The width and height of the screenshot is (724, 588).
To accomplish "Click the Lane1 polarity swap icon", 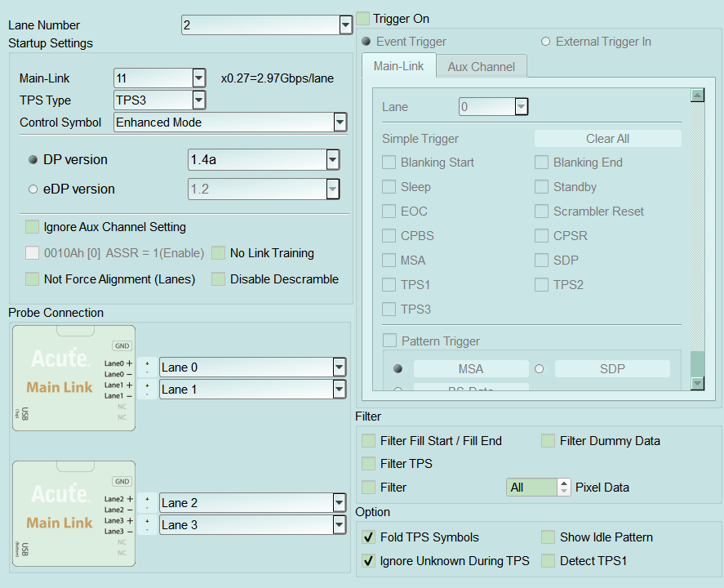I will pyautogui.click(x=147, y=390).
